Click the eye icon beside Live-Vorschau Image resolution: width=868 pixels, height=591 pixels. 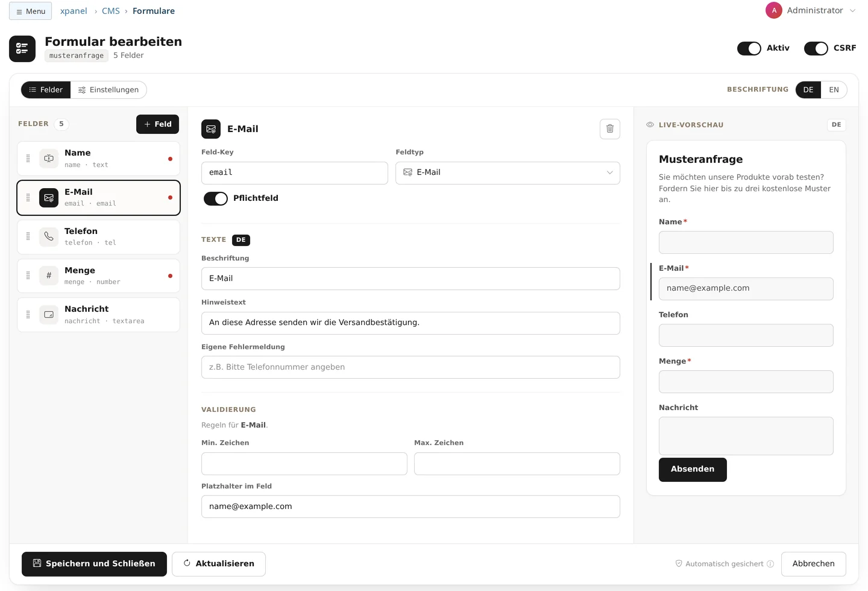click(x=650, y=125)
